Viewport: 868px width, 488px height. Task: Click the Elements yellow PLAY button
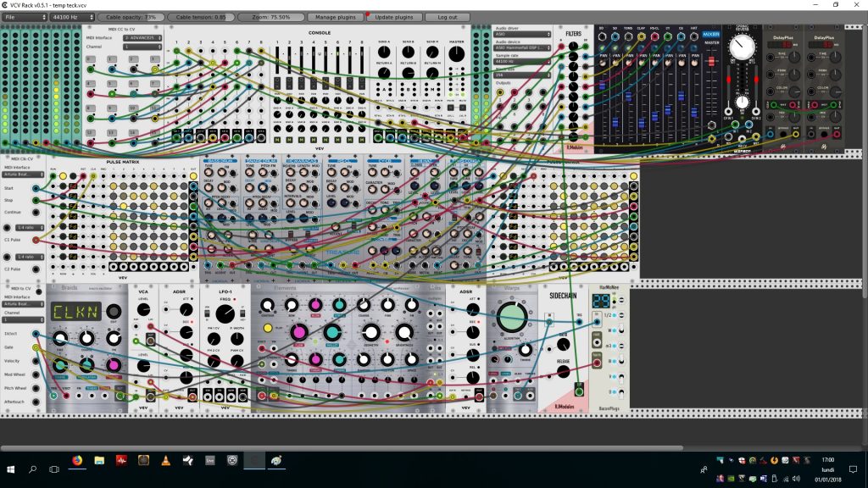267,328
